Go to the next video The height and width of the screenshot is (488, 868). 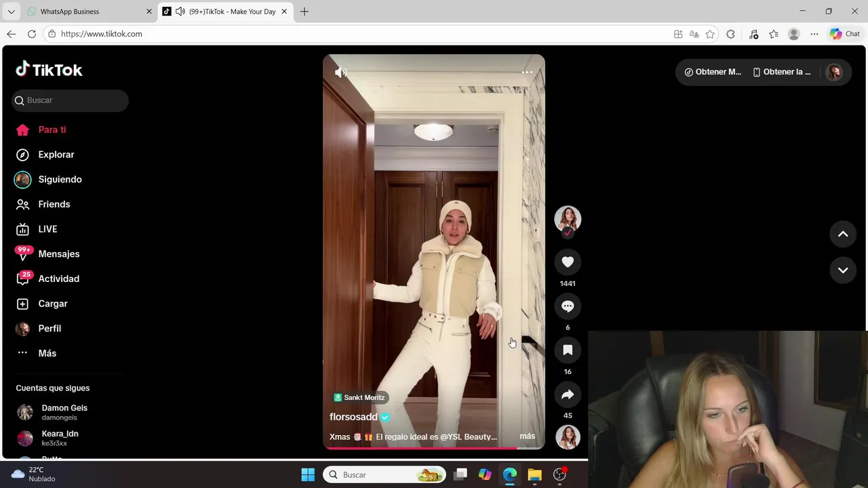[843, 270]
